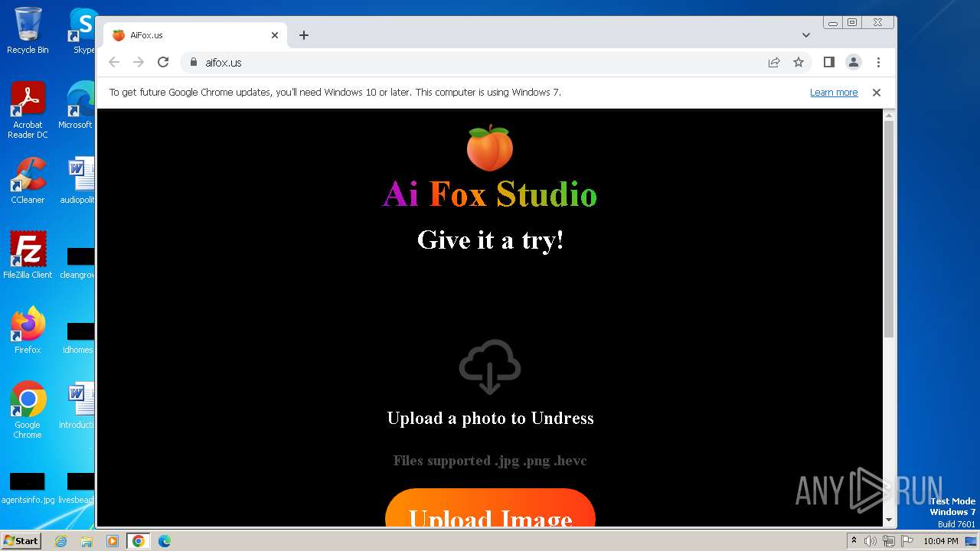980x551 pixels.
Task: Expand the tab search chevron
Action: pyautogui.click(x=806, y=35)
